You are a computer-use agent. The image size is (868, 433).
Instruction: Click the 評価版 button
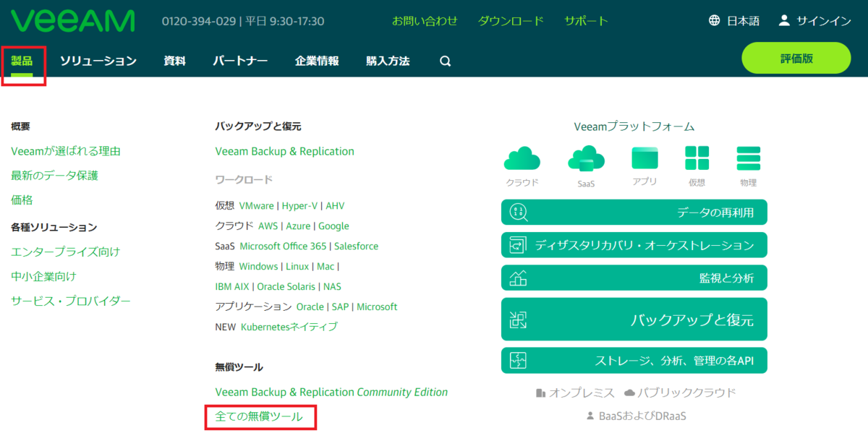[796, 58]
